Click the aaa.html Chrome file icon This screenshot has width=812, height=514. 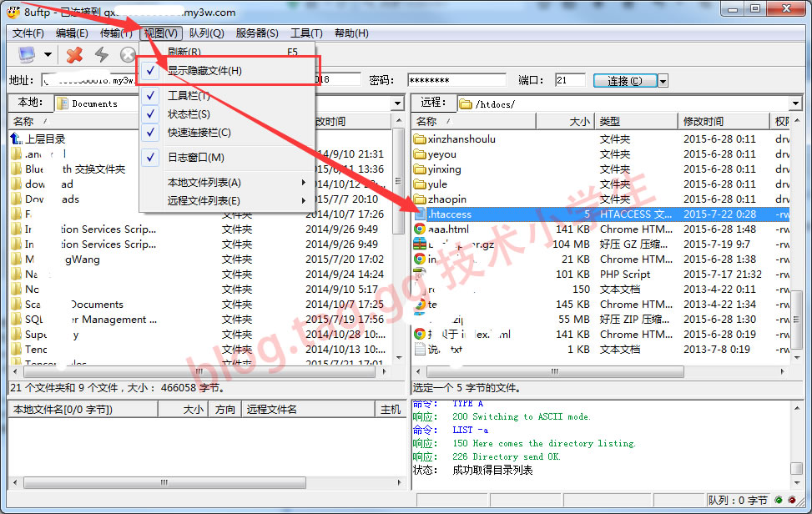point(420,229)
